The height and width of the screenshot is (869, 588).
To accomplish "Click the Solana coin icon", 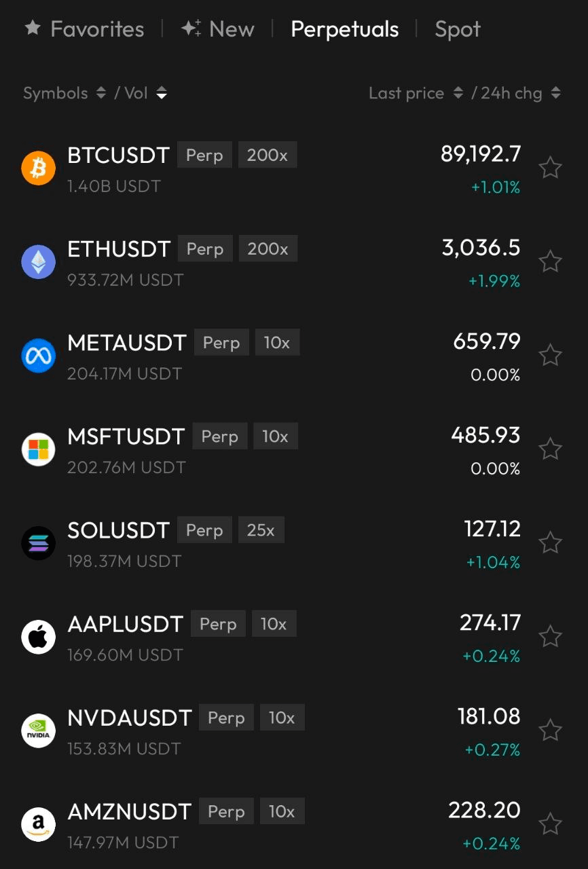I will (x=38, y=543).
